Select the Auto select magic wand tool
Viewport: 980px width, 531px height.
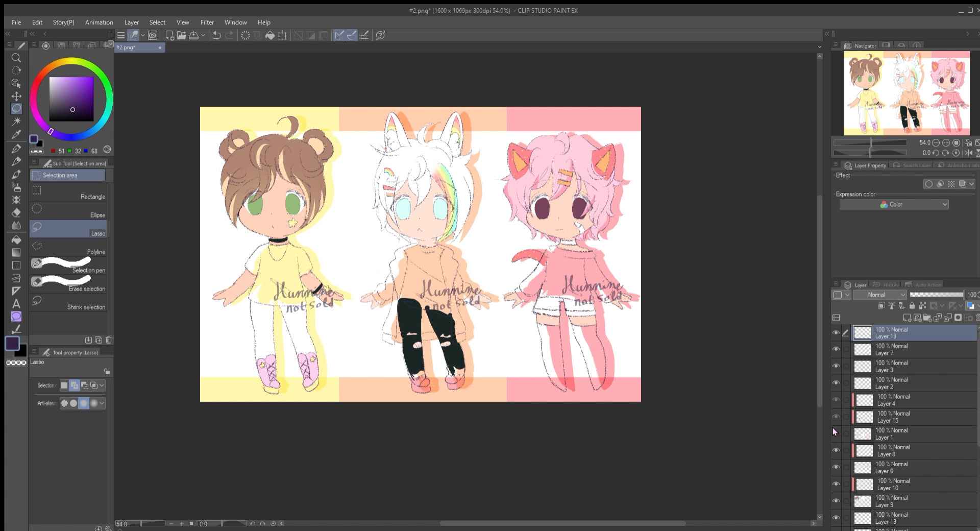pyautogui.click(x=16, y=122)
